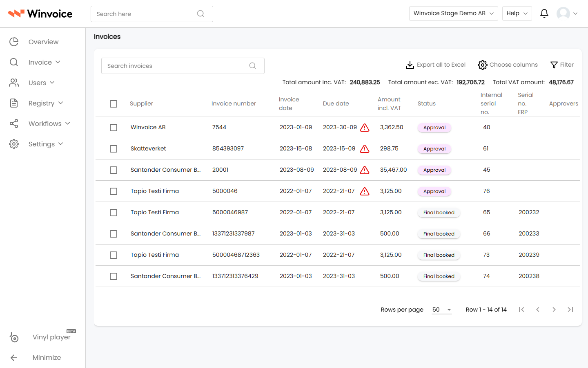Image resolution: width=588 pixels, height=368 pixels.
Task: Open the user avatar menu
Action: (567, 13)
